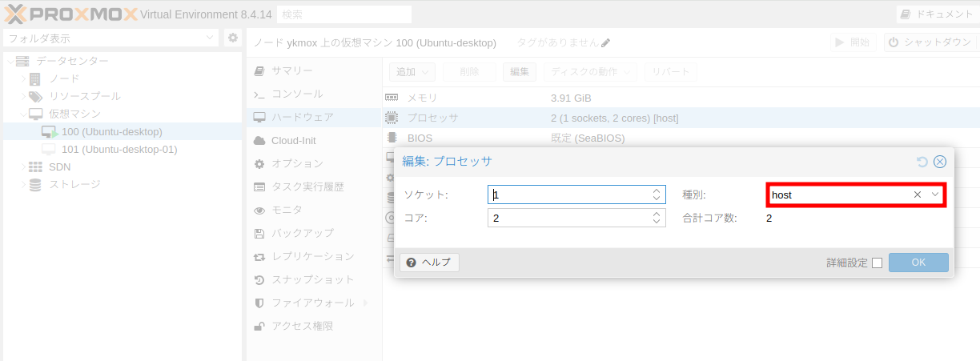Close the 編集: プロセッサ dialog
This screenshot has width=980, height=361.
(x=940, y=162)
